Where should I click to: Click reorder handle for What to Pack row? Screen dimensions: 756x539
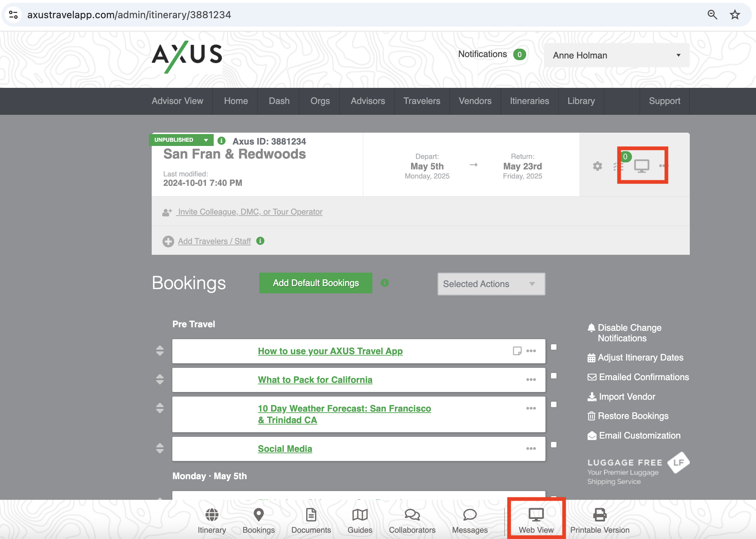coord(160,379)
